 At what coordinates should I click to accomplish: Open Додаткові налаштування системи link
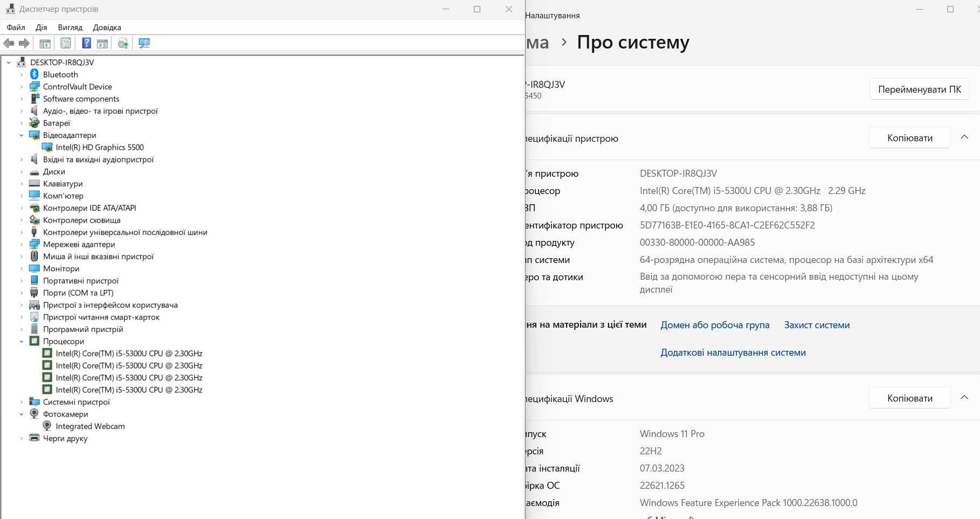733,352
